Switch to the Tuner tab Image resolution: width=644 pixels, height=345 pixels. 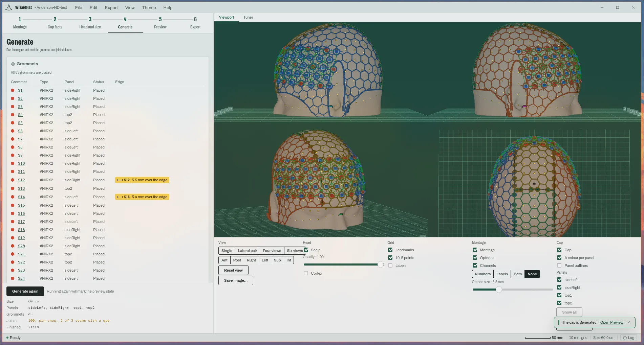click(248, 17)
